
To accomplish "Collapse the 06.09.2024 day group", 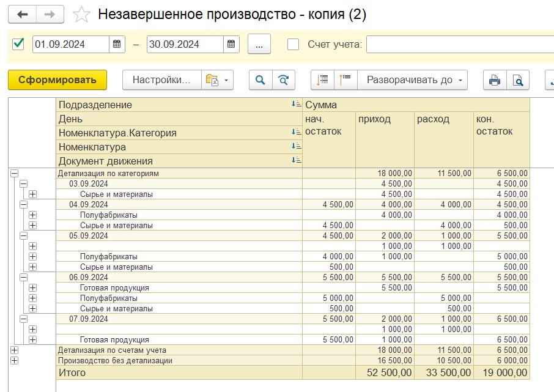I will point(23,277).
